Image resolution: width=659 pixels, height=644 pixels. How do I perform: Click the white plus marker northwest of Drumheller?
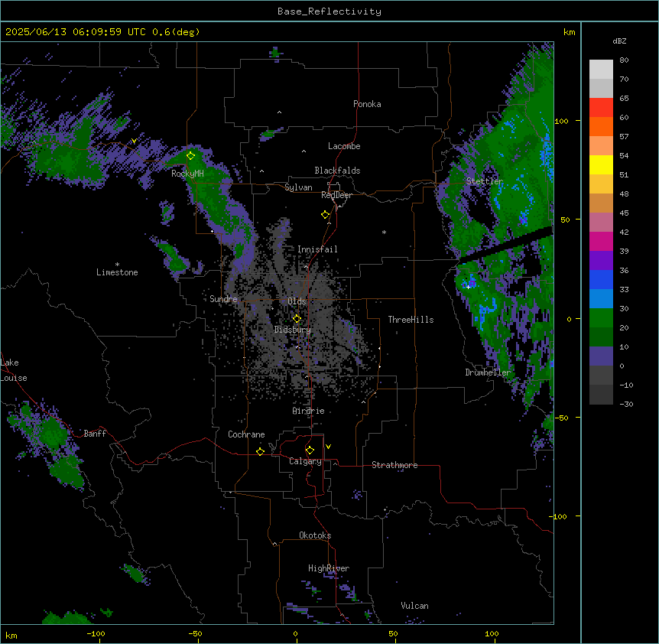(x=468, y=287)
